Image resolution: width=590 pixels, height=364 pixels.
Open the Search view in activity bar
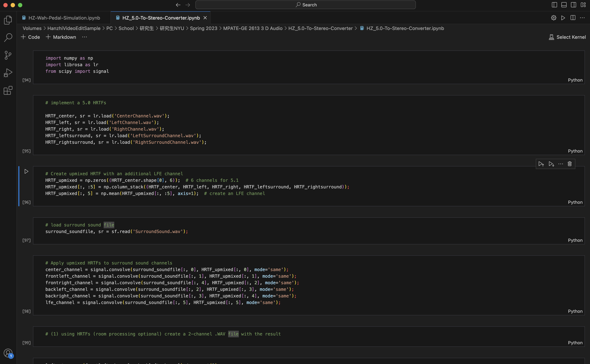coord(8,37)
